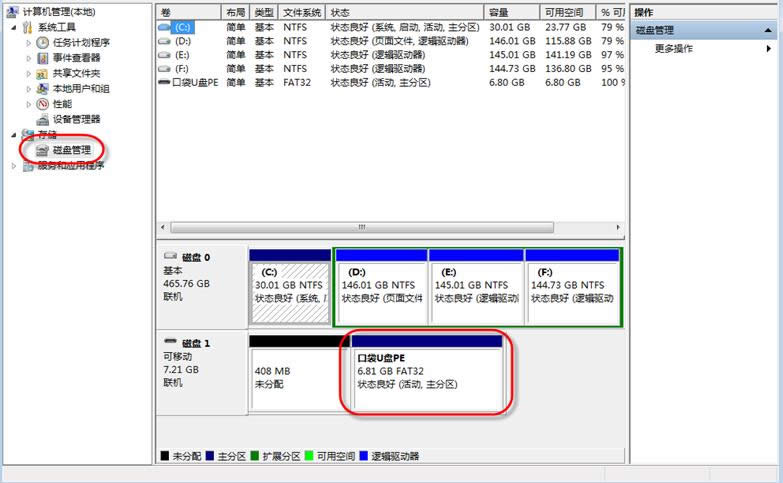Select Event Viewer (事件查看器) icon in tree
The width and height of the screenshot is (783, 483).
click(x=42, y=58)
